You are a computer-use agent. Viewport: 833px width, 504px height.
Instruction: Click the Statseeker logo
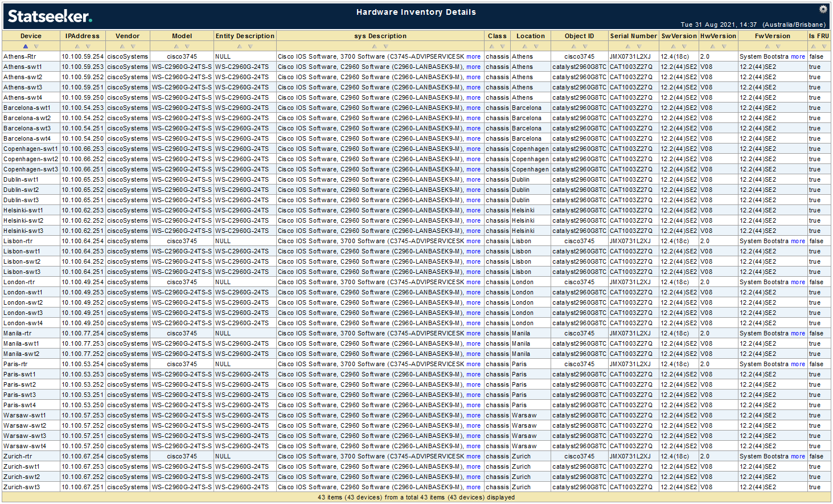50,17
